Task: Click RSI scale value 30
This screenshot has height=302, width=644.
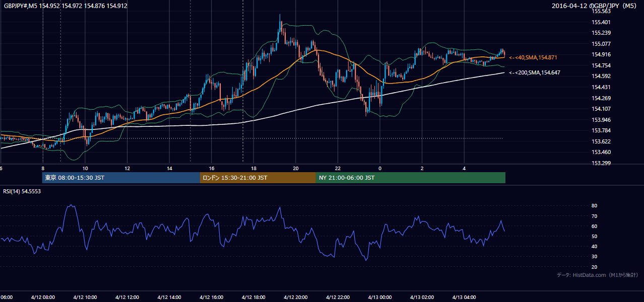Action: click(x=595, y=256)
